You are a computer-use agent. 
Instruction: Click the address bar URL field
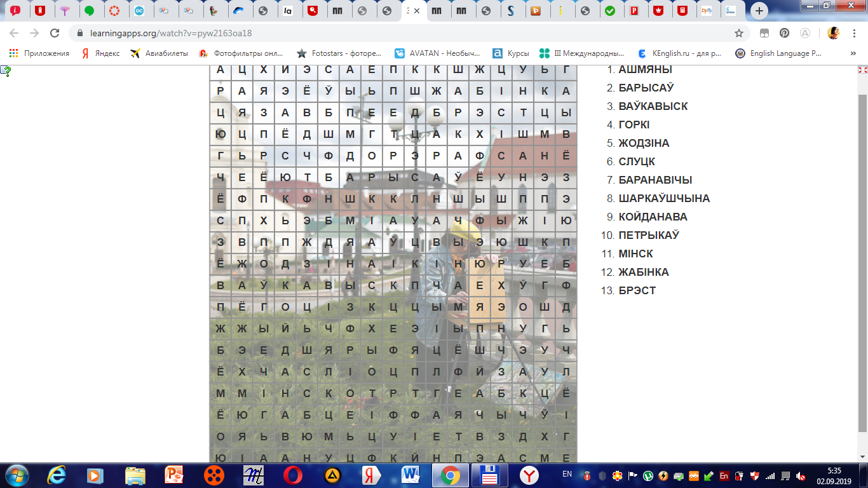tap(381, 33)
